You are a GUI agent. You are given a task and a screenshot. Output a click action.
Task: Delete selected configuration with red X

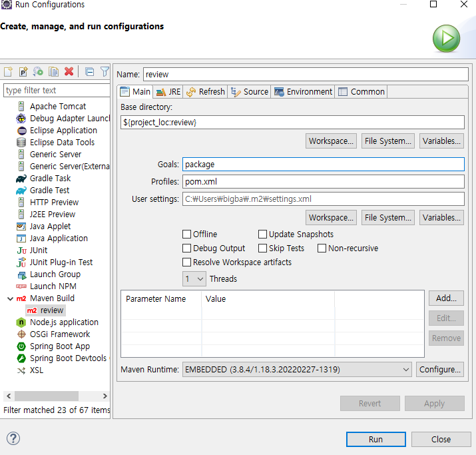point(69,72)
